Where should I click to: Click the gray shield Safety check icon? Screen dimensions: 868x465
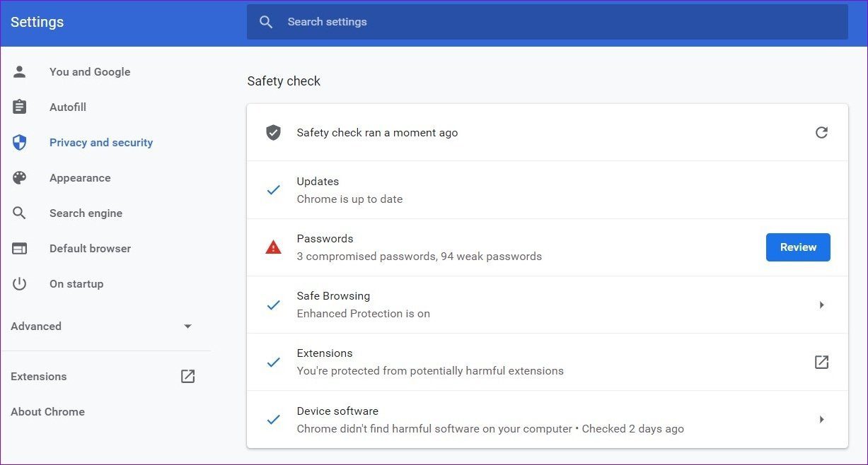coord(273,133)
